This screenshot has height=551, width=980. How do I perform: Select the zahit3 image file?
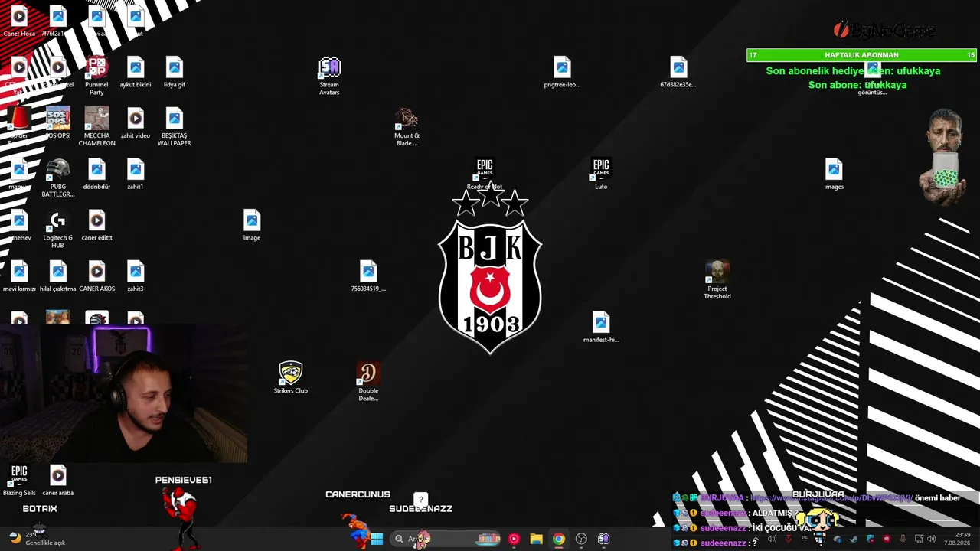[x=136, y=276]
